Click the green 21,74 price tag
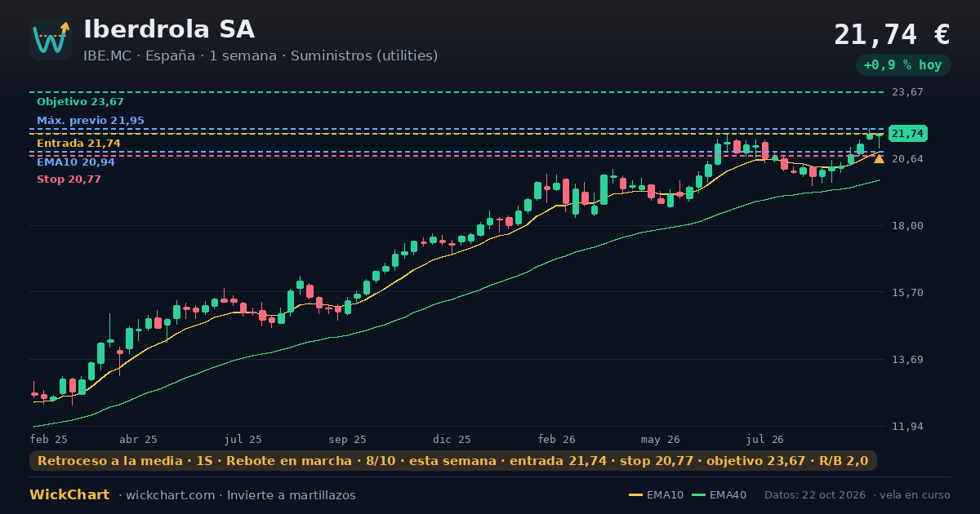The image size is (980, 514). 908,134
